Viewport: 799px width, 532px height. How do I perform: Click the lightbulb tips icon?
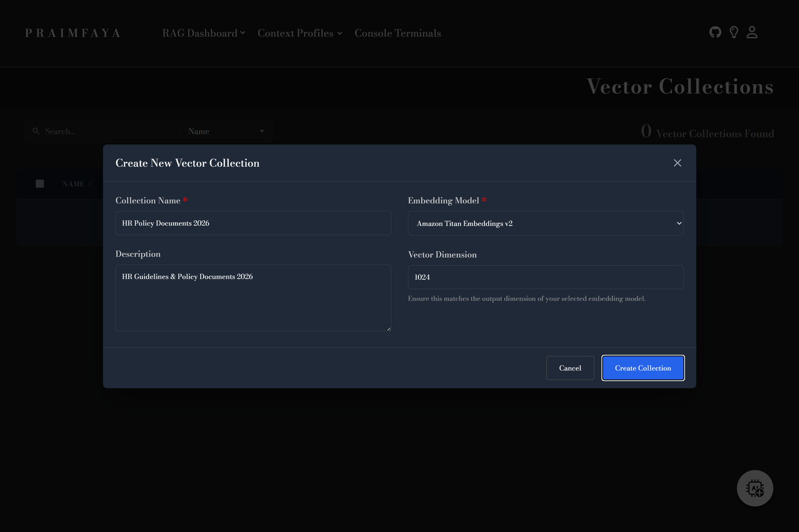[x=734, y=32]
